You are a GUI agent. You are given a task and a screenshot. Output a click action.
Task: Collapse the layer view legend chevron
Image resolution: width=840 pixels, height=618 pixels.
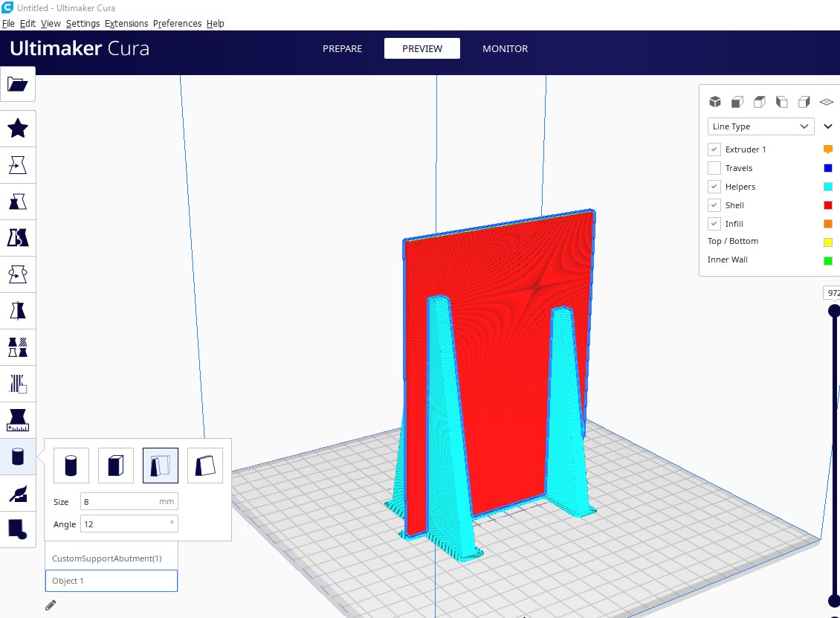point(828,126)
